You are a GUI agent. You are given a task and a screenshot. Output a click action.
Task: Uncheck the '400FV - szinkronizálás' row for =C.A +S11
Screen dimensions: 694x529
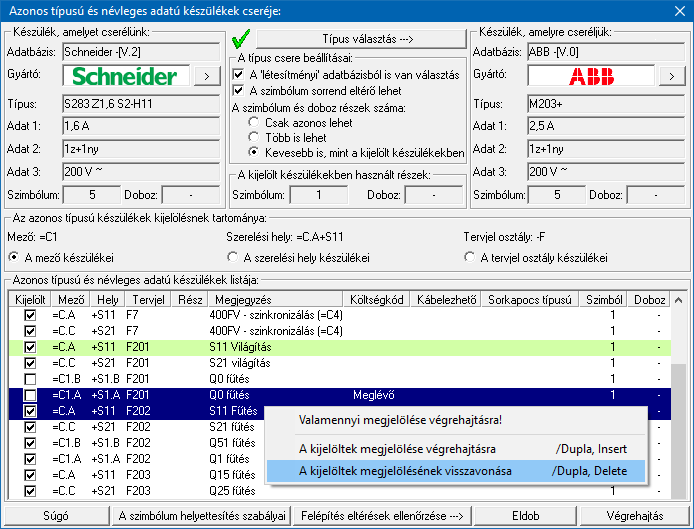coord(30,315)
